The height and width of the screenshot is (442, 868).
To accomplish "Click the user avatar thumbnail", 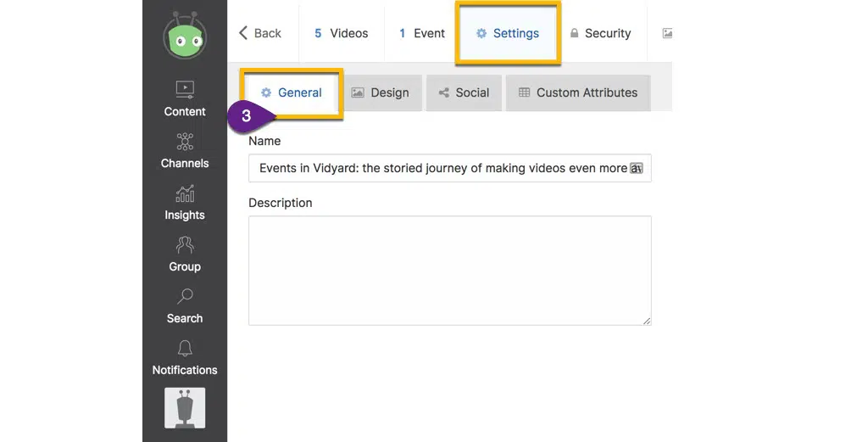I will [x=185, y=408].
